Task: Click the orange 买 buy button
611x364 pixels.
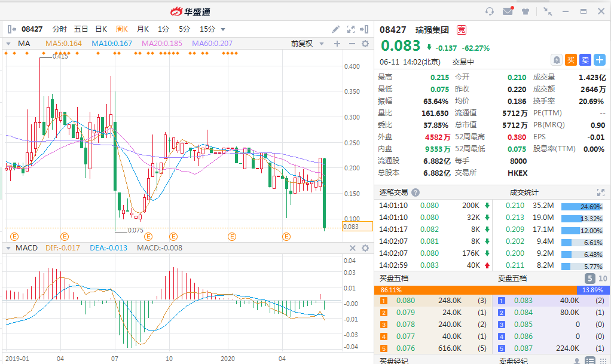Action: click(571, 60)
